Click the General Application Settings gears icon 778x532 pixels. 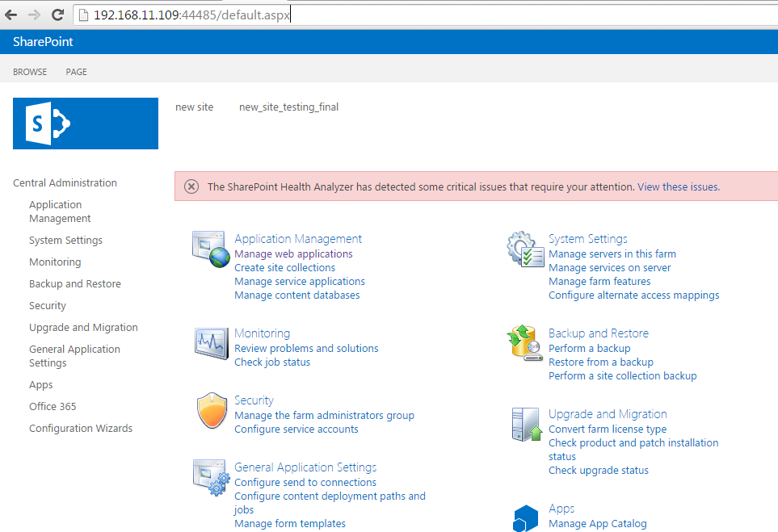pos(212,477)
